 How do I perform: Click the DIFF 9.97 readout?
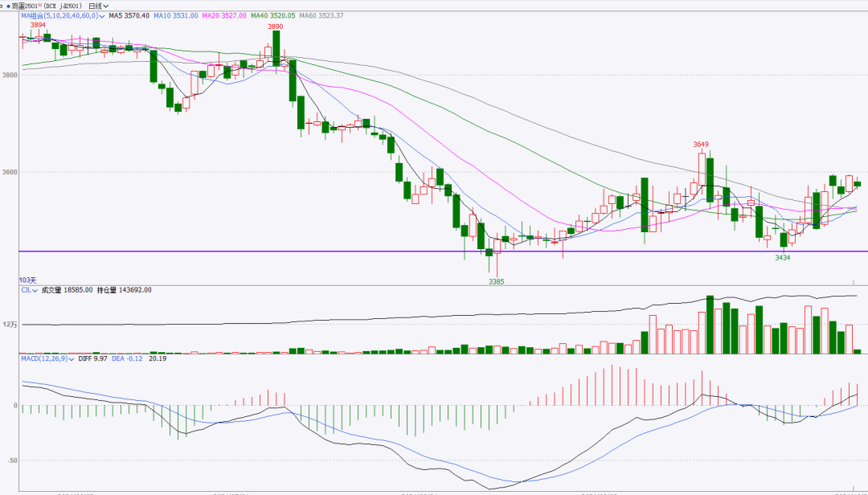[x=93, y=358]
